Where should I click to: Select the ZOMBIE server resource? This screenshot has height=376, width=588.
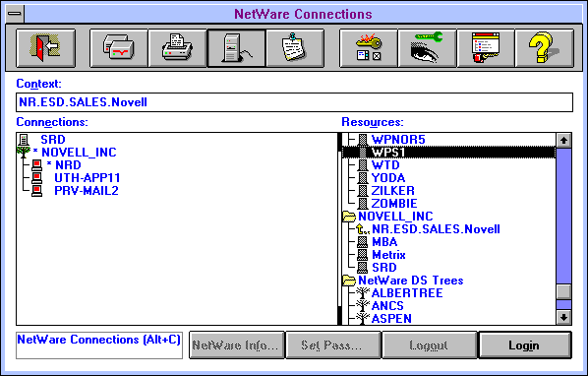point(394,204)
